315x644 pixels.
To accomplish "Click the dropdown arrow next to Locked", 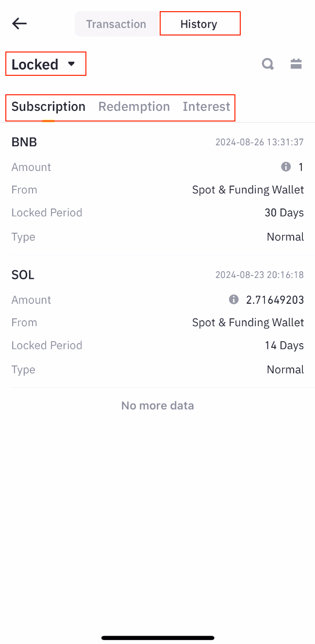I will (71, 64).
